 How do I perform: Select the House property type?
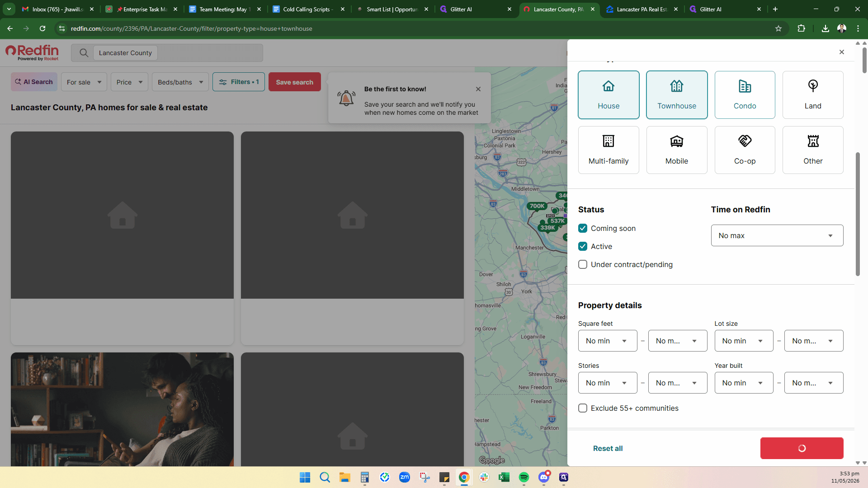pos(609,95)
